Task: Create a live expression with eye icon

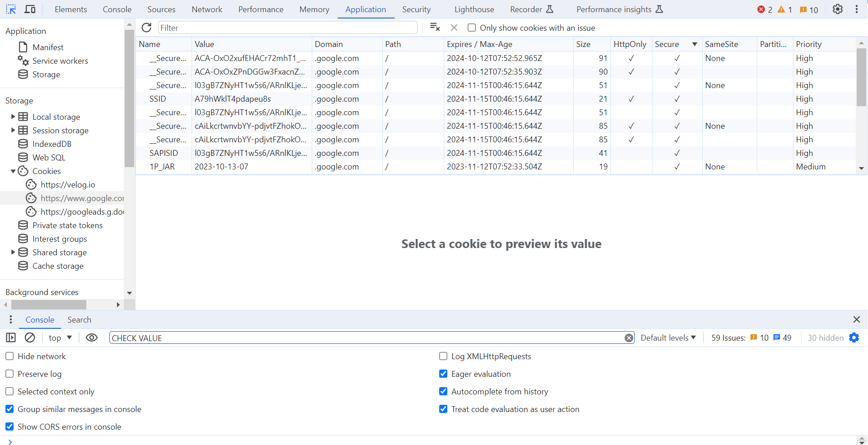Action: (92, 337)
